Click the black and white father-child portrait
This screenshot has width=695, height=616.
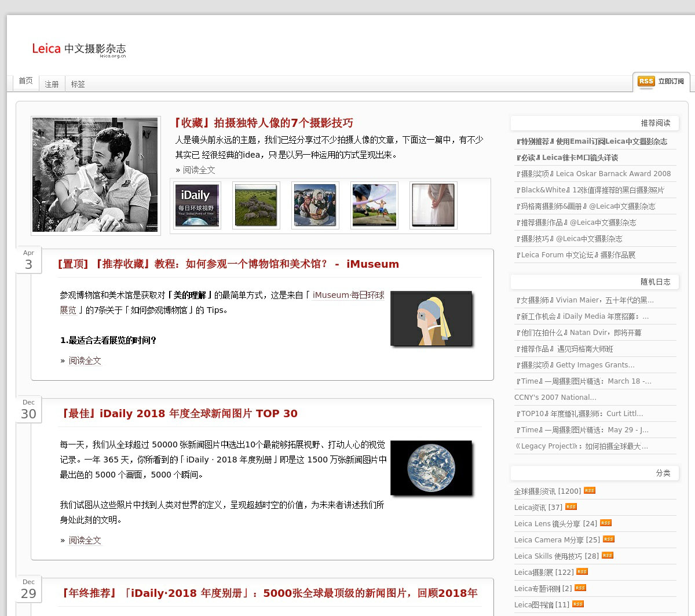(x=96, y=175)
